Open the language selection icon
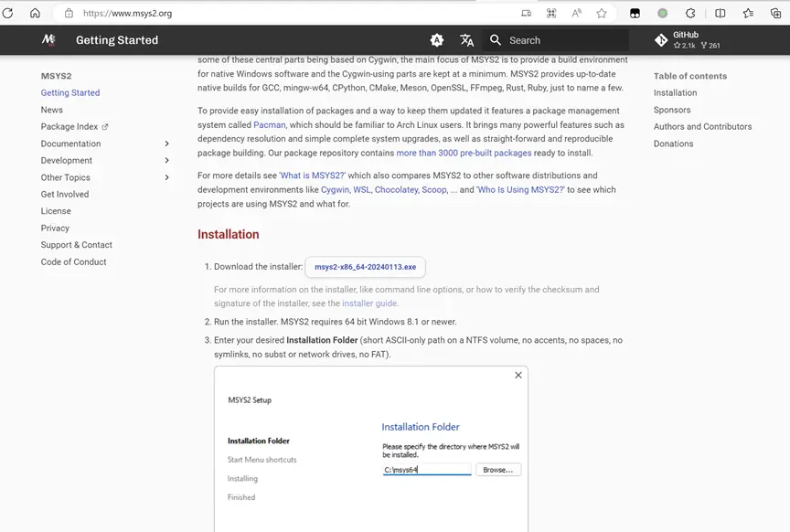Viewport: 790px width, 532px height. [467, 40]
